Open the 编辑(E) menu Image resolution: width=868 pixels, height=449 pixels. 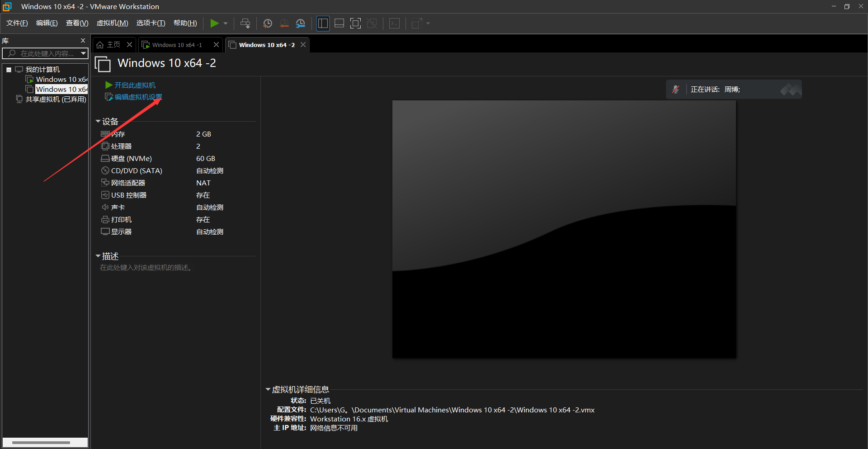(x=47, y=23)
